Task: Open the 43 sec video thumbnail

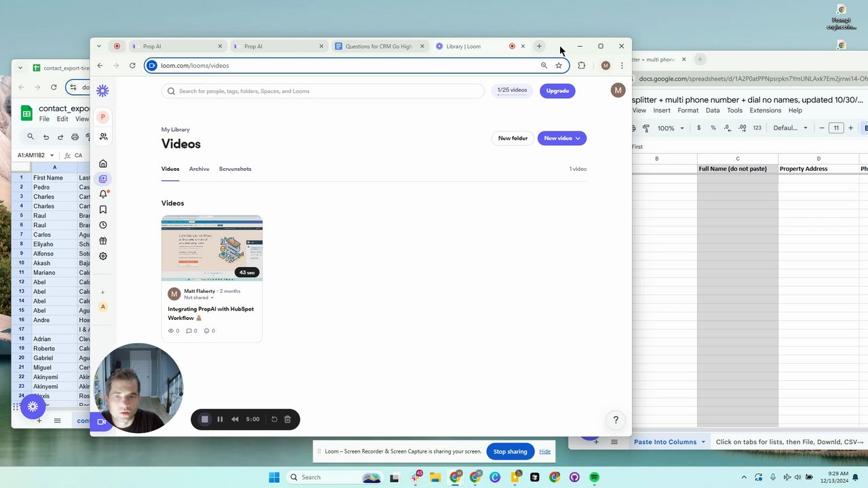Action: 212,248
